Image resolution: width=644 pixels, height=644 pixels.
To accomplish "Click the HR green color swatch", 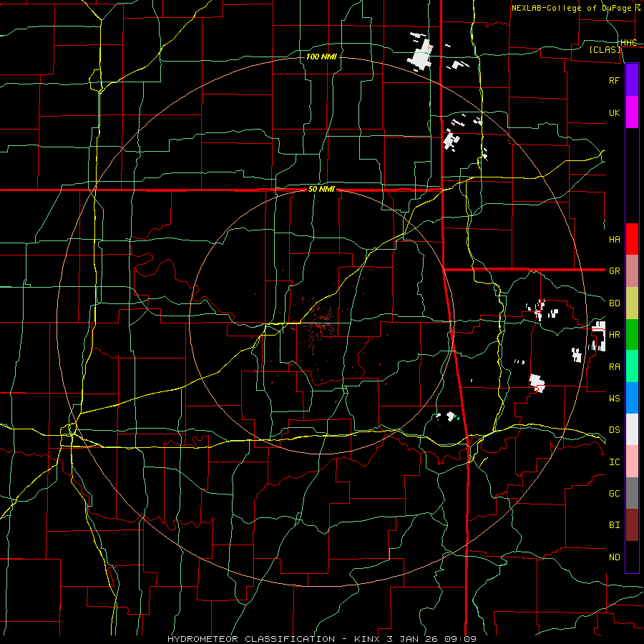I will [632, 335].
